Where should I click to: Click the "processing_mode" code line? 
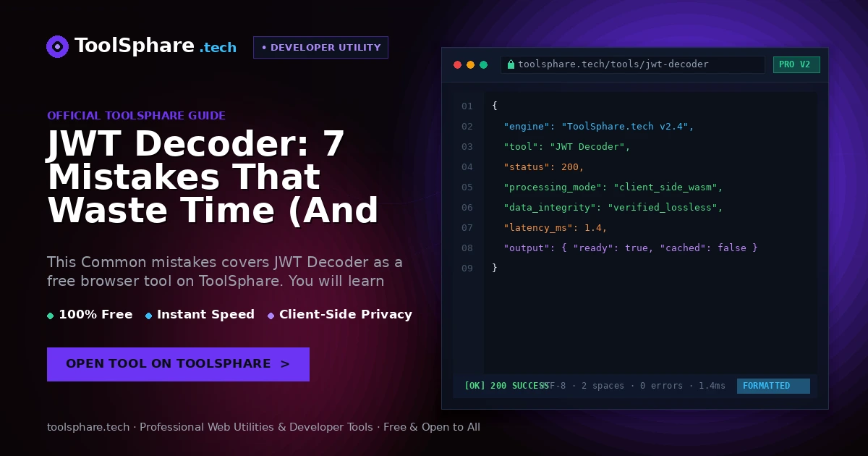613,187
